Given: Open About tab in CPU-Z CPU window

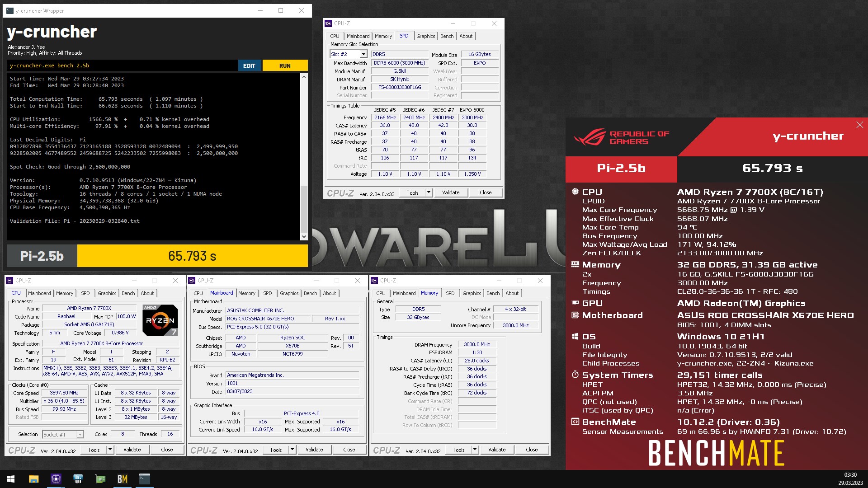Looking at the screenshot, I should pyautogui.click(x=147, y=293).
